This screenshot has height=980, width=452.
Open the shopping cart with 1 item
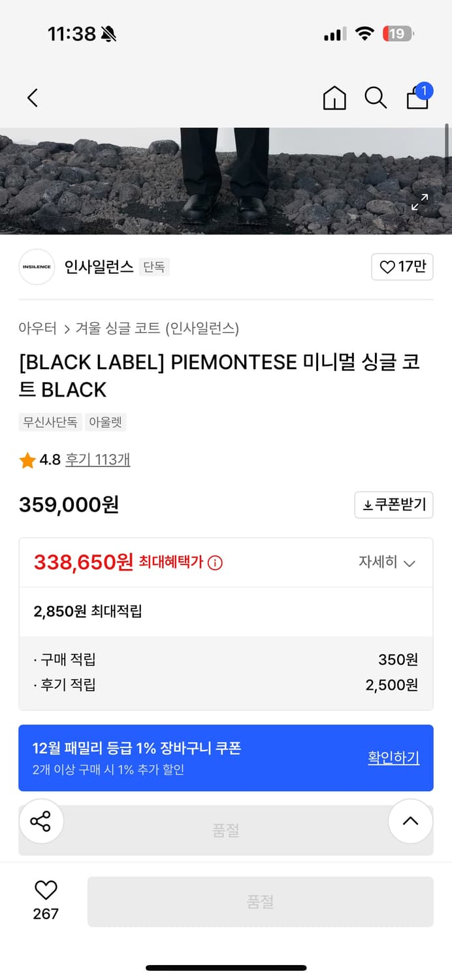[x=417, y=99]
